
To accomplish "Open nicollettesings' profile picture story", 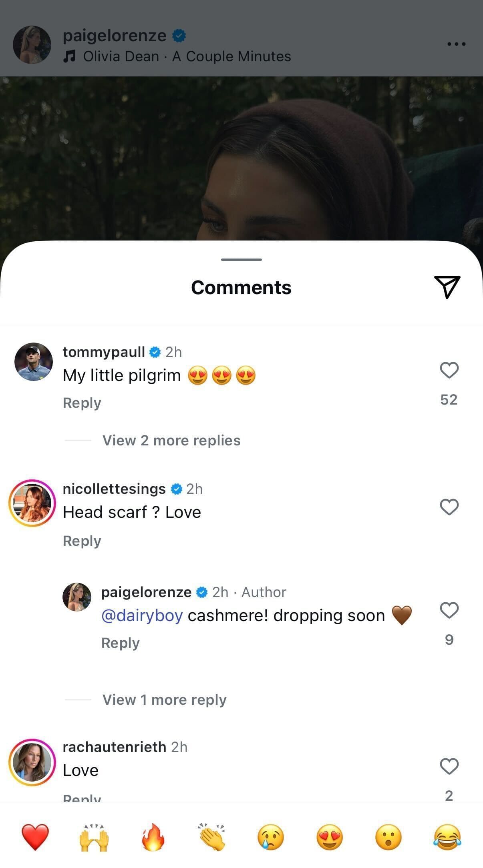I will click(32, 503).
